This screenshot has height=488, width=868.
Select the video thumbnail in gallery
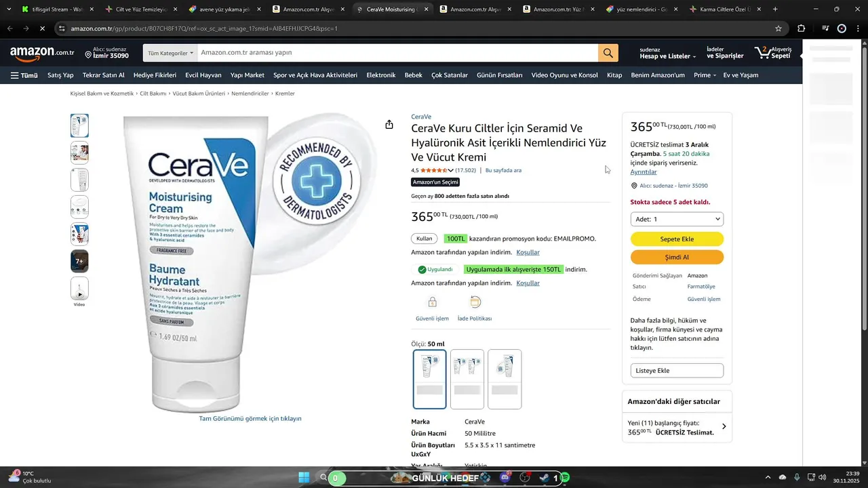[79, 289]
